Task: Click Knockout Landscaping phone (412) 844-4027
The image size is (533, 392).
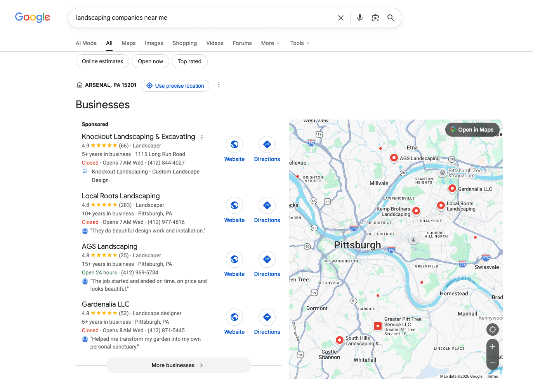Action: pos(166,163)
